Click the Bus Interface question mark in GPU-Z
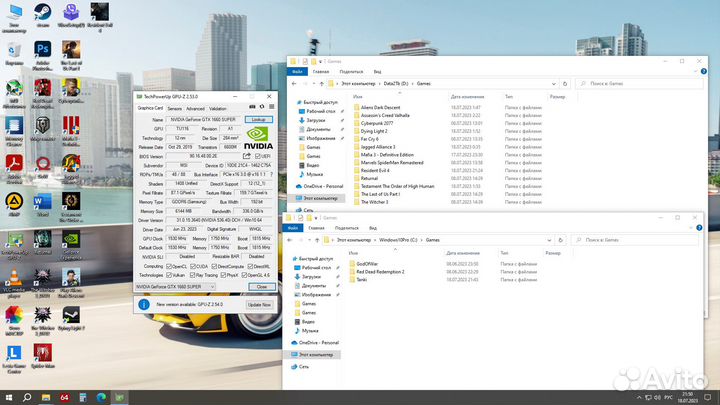 coord(271,174)
